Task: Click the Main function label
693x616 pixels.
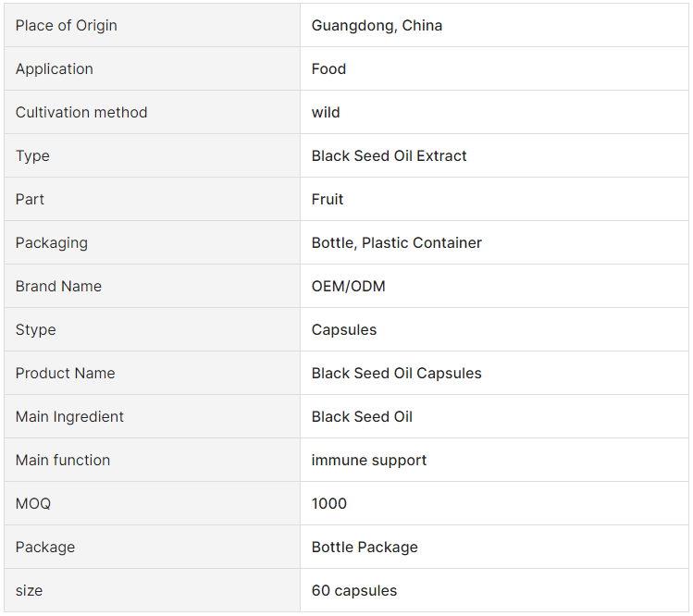Action: (x=63, y=460)
